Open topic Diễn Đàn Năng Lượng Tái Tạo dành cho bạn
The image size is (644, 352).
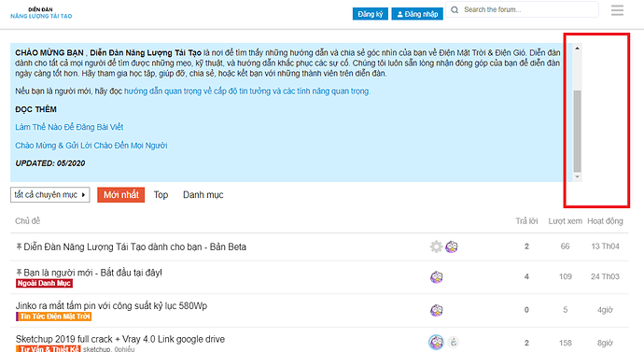click(134, 246)
